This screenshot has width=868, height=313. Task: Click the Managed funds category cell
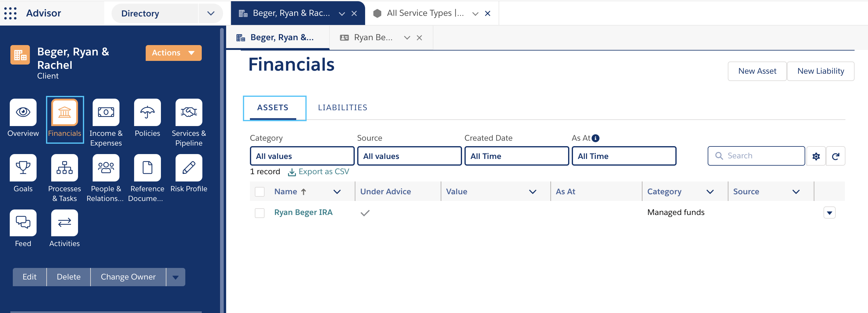click(676, 212)
